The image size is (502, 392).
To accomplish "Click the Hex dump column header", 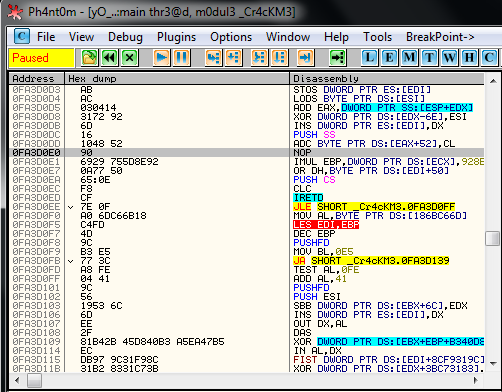I will (177, 79).
